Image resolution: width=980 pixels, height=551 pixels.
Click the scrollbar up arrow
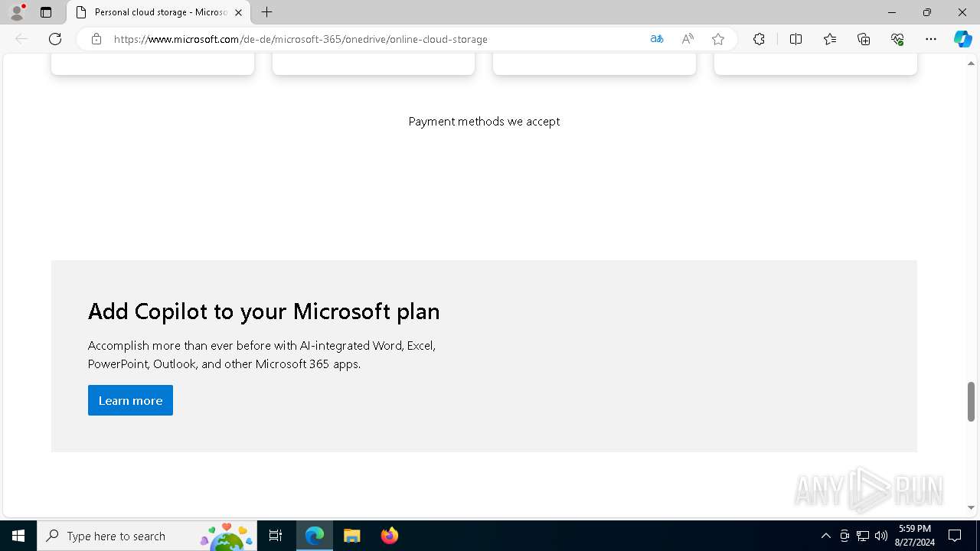[x=971, y=63]
